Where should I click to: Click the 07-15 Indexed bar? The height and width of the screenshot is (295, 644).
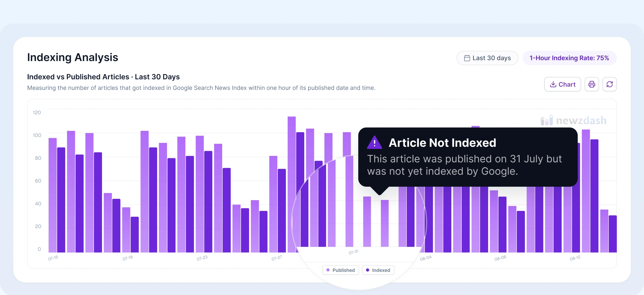61,200
